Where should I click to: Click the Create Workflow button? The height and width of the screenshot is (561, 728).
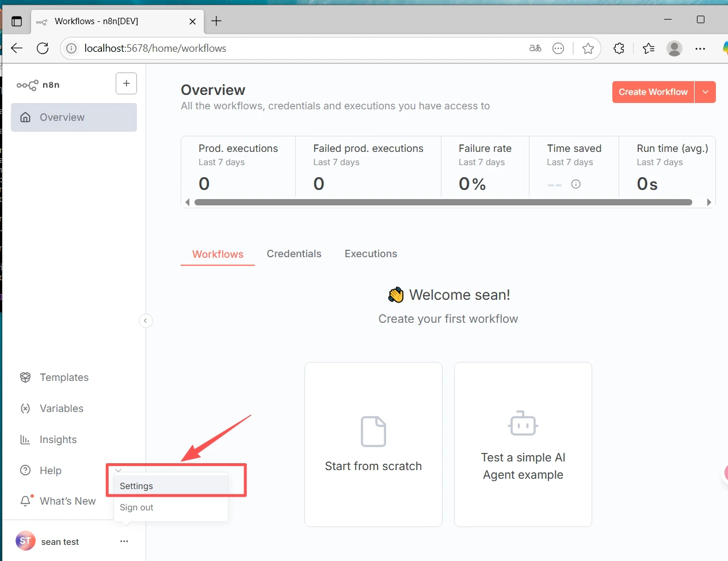click(x=652, y=92)
